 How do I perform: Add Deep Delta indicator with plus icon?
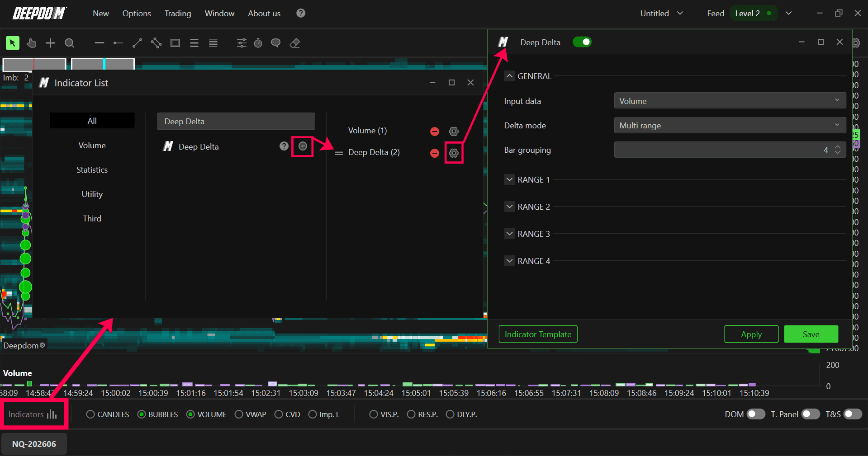303,146
